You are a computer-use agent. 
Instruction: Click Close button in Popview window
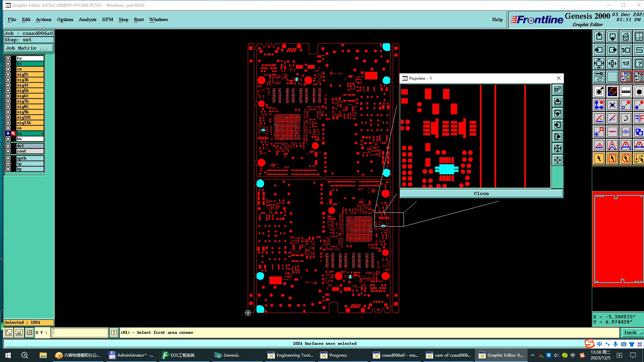(481, 193)
